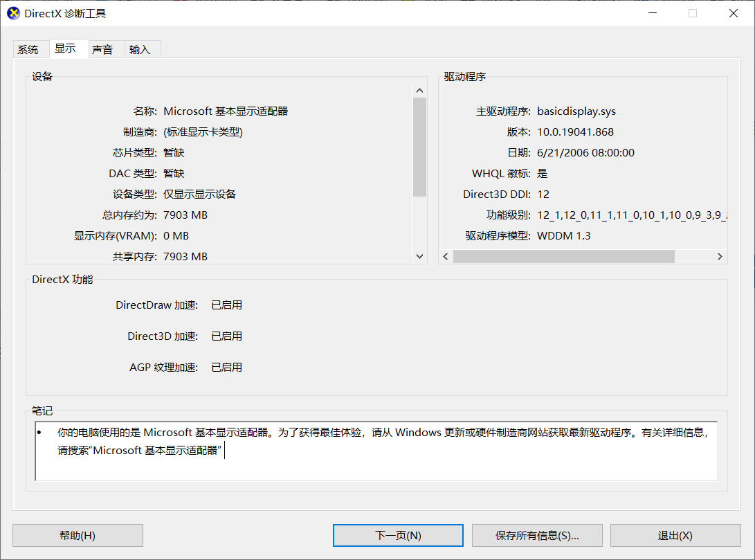This screenshot has width=755, height=560.
Task: Click driver panel scroll right arrow
Action: (x=720, y=257)
